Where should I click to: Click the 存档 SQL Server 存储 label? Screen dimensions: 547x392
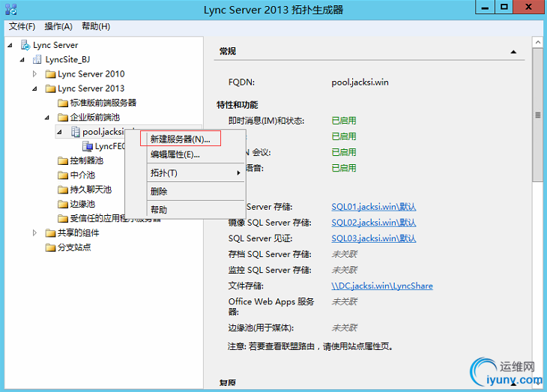[270, 254]
